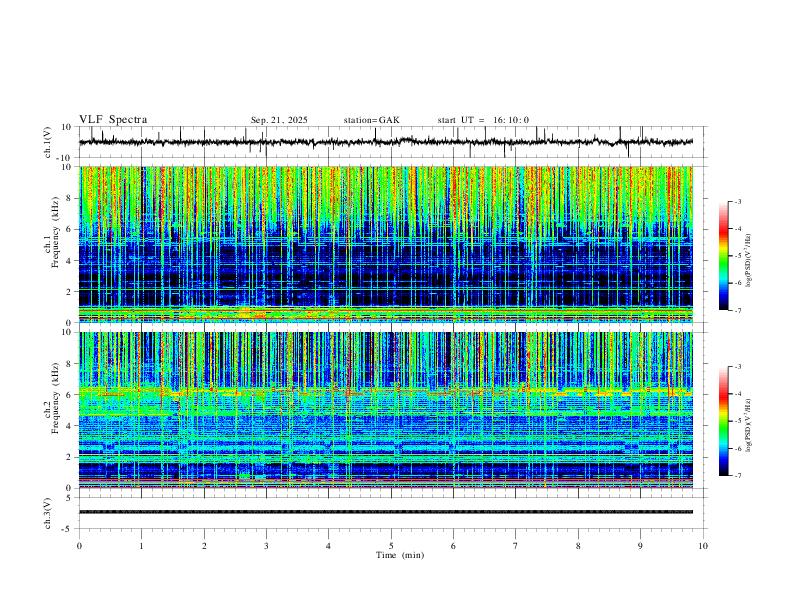Viewport: 792px width, 612px height.
Task: Click the "8" tick label below ch.3 panel
Action: coord(578,546)
